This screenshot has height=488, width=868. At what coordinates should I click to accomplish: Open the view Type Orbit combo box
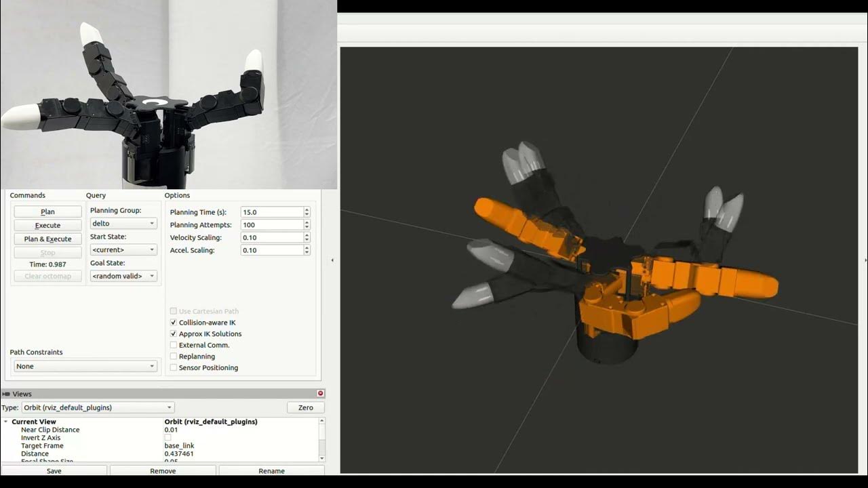[97, 407]
